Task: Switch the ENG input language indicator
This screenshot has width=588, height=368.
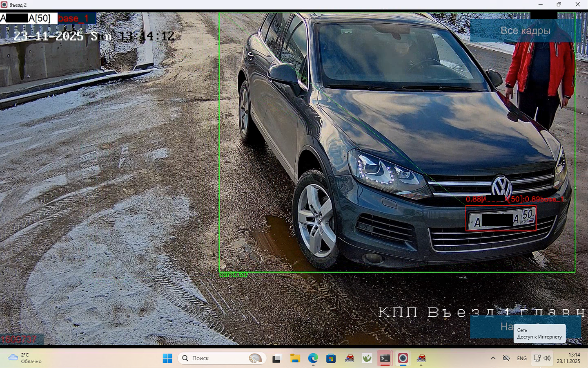Action: click(522, 358)
